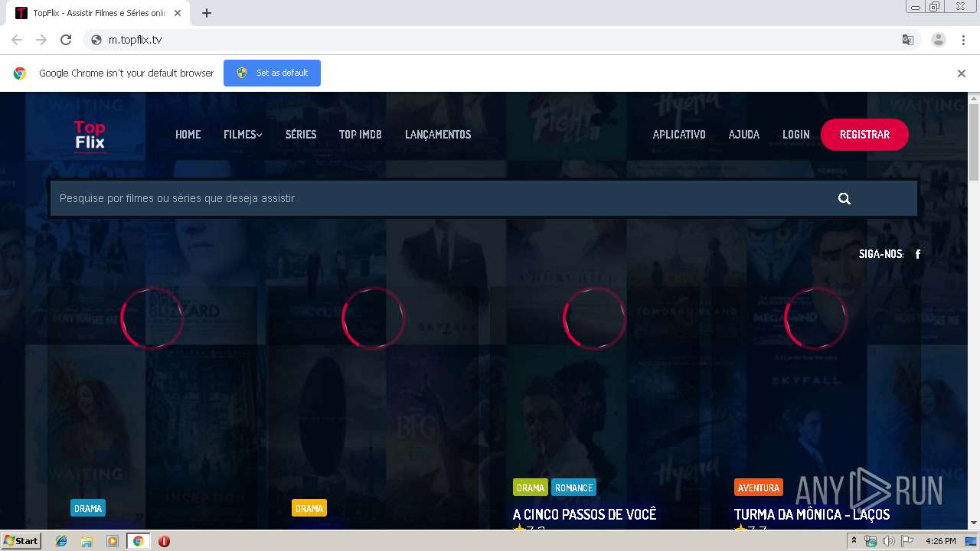Open A Cinco Passos de Você title
Screen dimensions: 980x551
tap(585, 514)
